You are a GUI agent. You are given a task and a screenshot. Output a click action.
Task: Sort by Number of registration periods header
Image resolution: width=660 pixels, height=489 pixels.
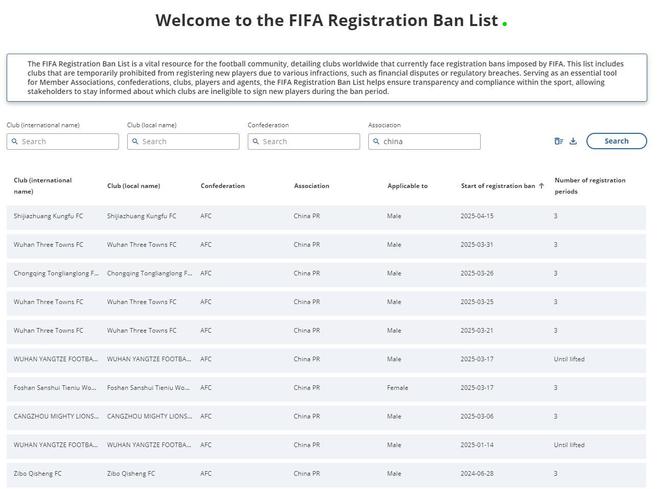coord(590,186)
